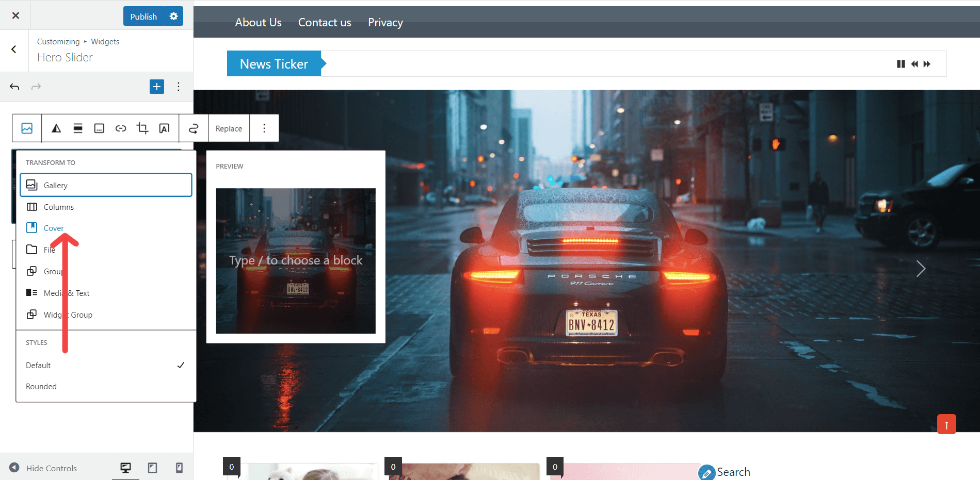Click the curved arrow toolbar icon
The height and width of the screenshot is (480, 980).
coord(194,128)
